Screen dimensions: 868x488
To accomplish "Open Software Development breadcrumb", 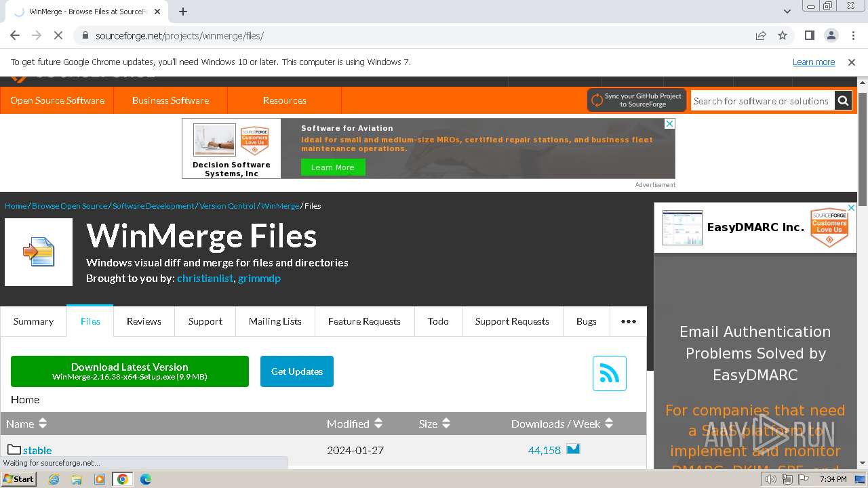I will click(x=153, y=205).
